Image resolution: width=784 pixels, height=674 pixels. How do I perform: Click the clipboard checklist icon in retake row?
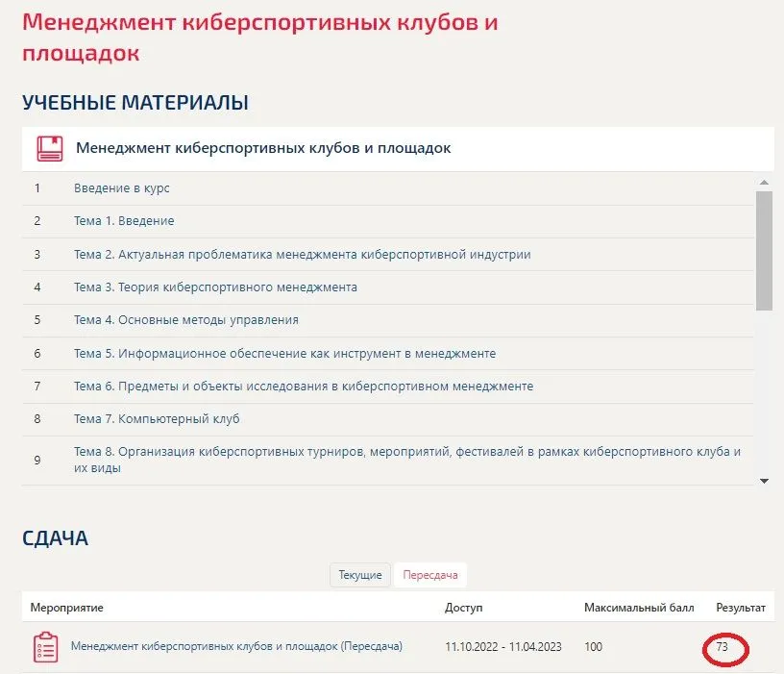[45, 647]
